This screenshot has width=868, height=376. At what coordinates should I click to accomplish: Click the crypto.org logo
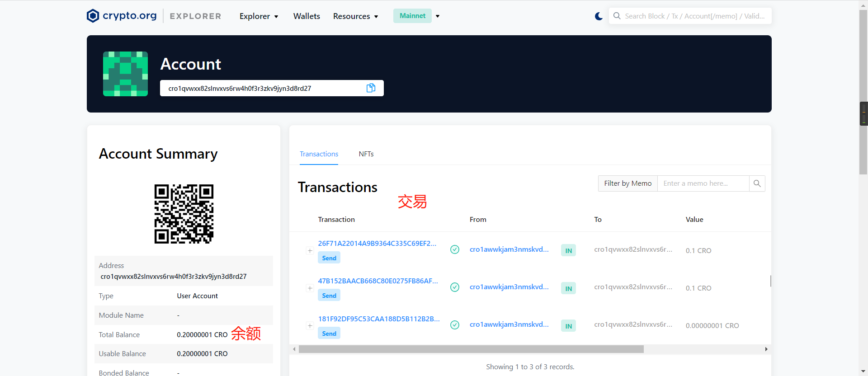coord(122,16)
